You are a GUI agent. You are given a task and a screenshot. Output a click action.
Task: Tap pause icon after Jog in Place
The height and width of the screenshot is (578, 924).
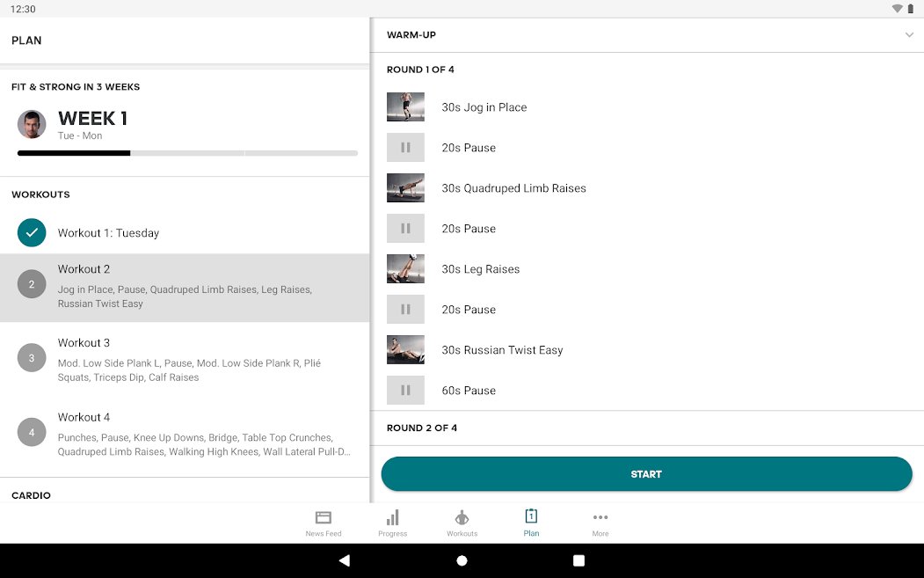pyautogui.click(x=405, y=148)
